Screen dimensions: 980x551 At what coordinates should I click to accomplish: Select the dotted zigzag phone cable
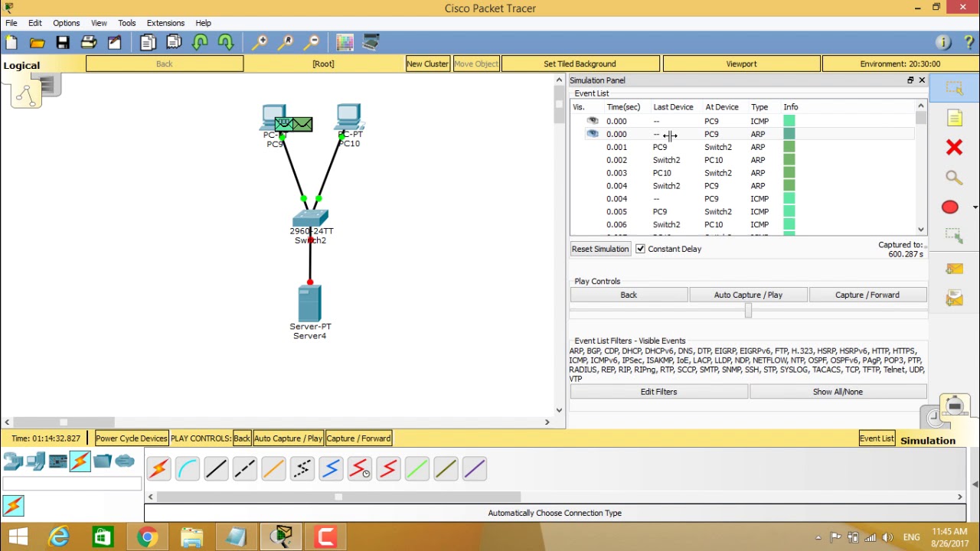[302, 468]
